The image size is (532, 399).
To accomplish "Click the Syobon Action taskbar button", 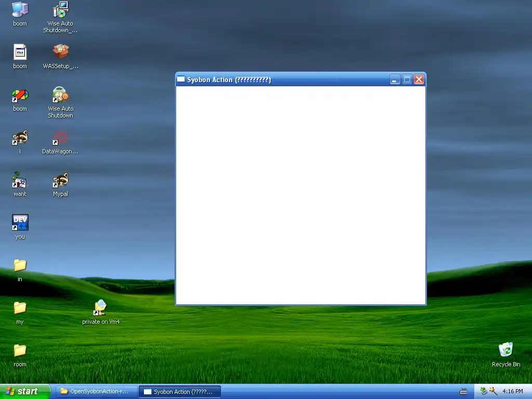I will (x=180, y=392).
